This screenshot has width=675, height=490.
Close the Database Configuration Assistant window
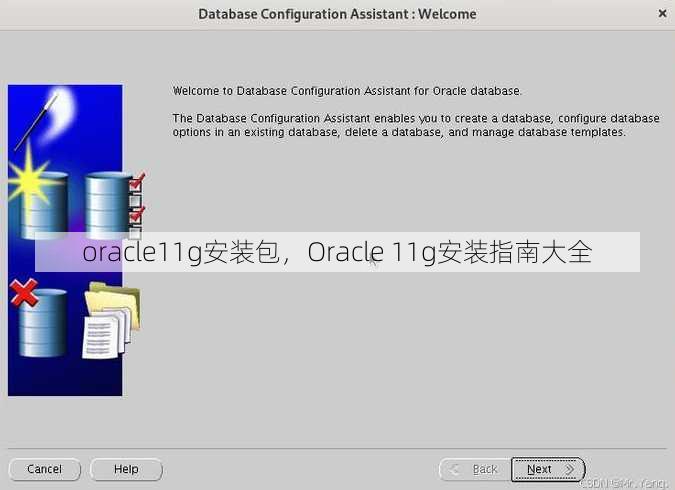[x=663, y=14]
